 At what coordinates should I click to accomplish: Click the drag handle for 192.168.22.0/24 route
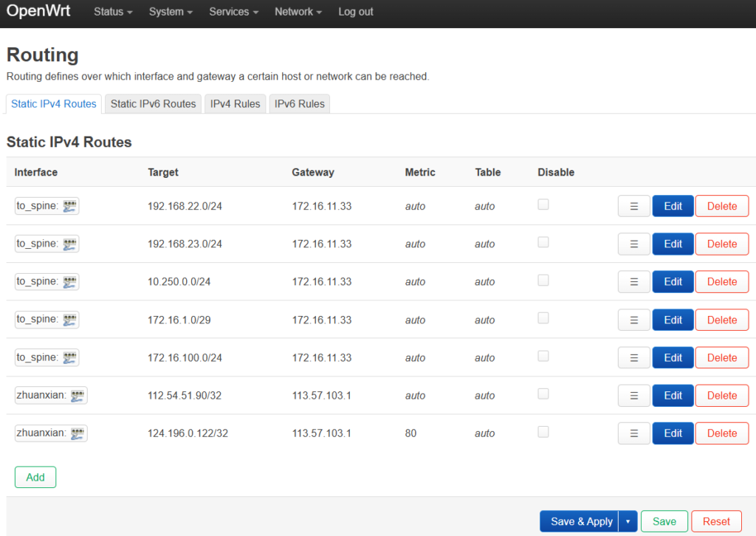(x=633, y=206)
